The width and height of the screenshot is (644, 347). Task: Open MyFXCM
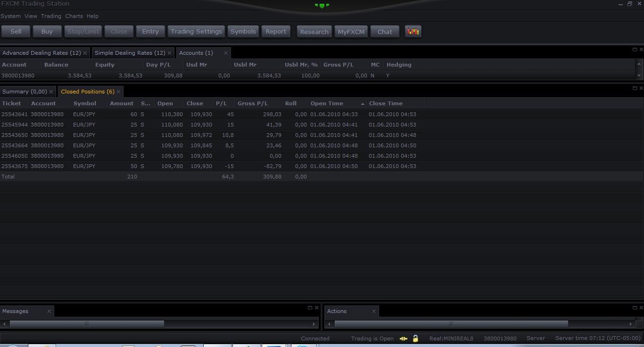click(351, 32)
